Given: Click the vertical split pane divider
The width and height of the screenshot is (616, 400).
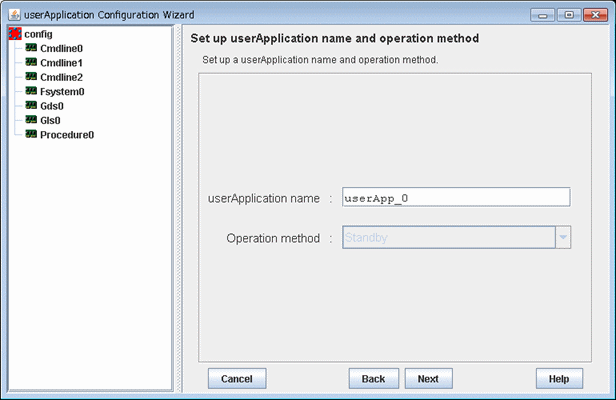Looking at the screenshot, I should pos(178,209).
